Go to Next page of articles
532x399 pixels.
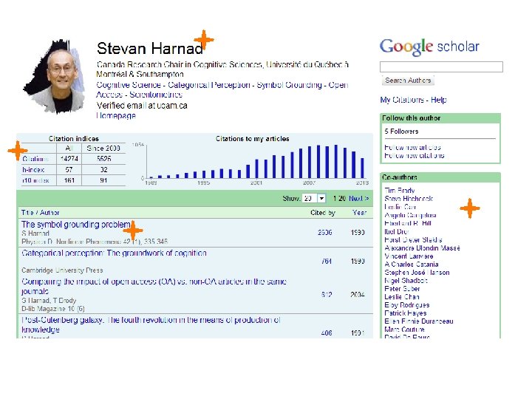coord(358,198)
